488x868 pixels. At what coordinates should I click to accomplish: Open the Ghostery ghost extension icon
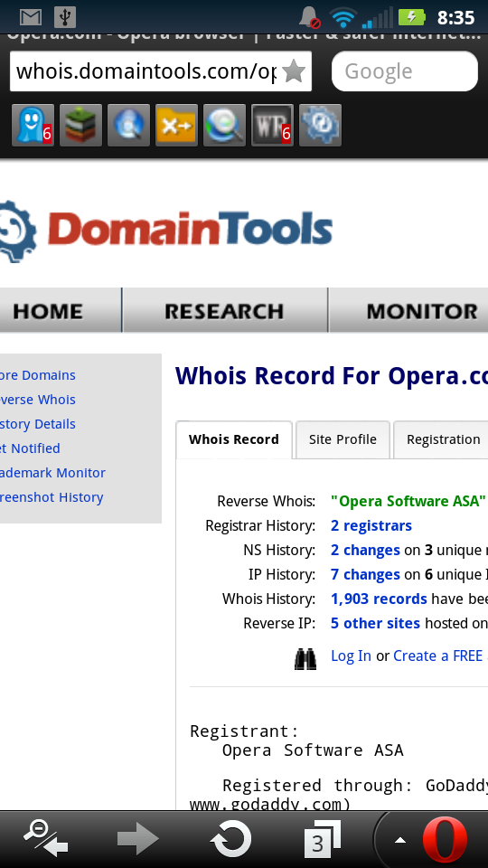tap(33, 125)
